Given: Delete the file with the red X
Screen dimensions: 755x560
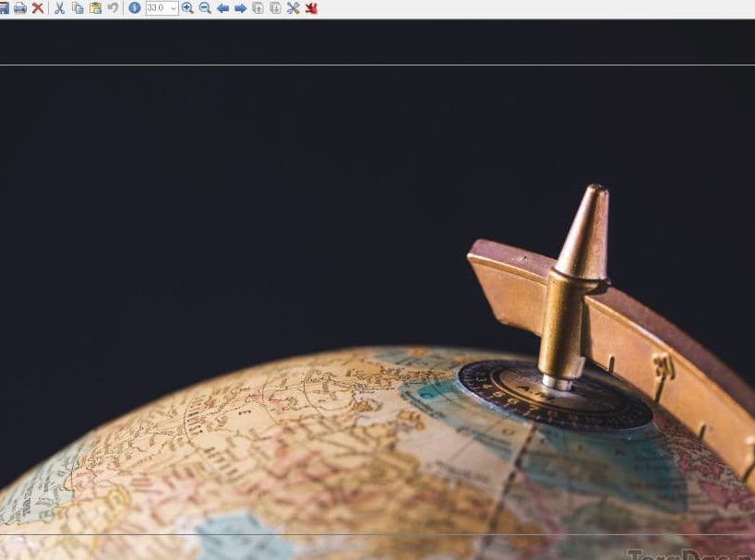Looking at the screenshot, I should [x=38, y=8].
